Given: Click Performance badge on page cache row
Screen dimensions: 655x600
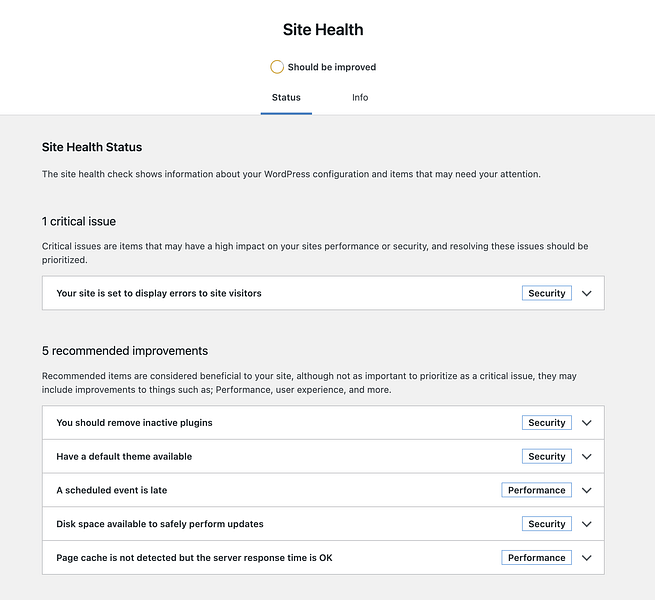Looking at the screenshot, I should (537, 558).
